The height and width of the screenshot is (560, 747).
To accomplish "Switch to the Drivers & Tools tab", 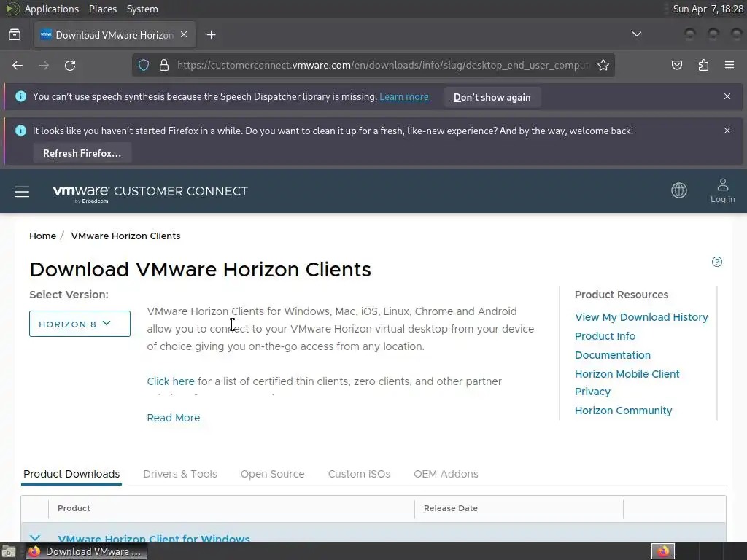I will (180, 474).
